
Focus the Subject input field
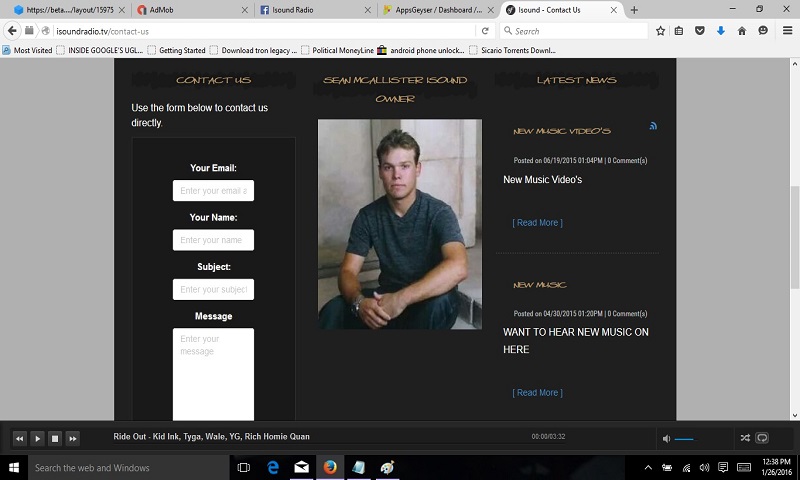(213, 290)
